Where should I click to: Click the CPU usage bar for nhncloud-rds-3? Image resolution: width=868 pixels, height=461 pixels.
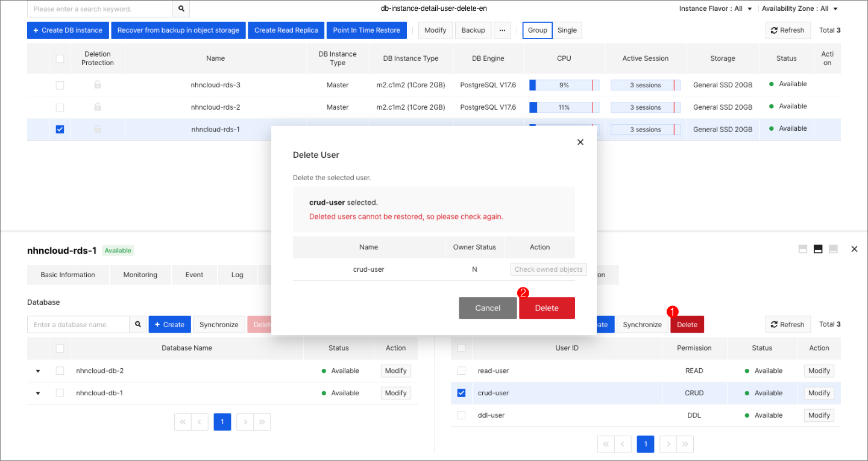[x=564, y=85]
